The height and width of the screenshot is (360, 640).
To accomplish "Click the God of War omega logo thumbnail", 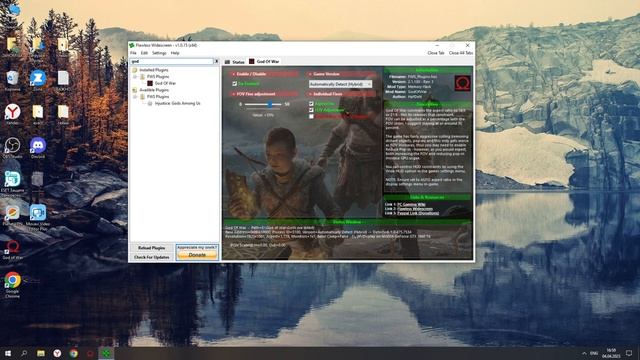I will tap(463, 83).
